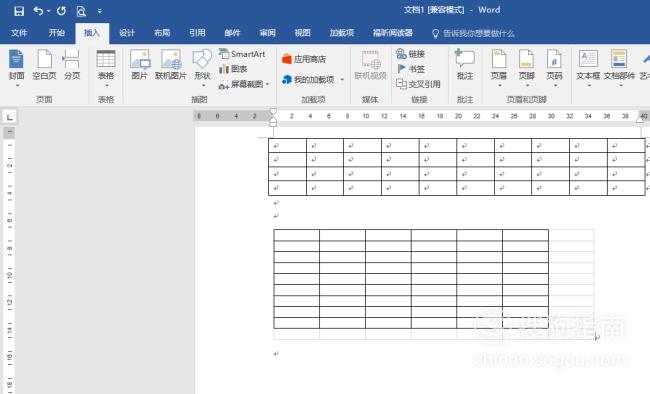The image size is (650, 394).
Task: Open the 表格 (Table) insert button
Action: [x=106, y=65]
